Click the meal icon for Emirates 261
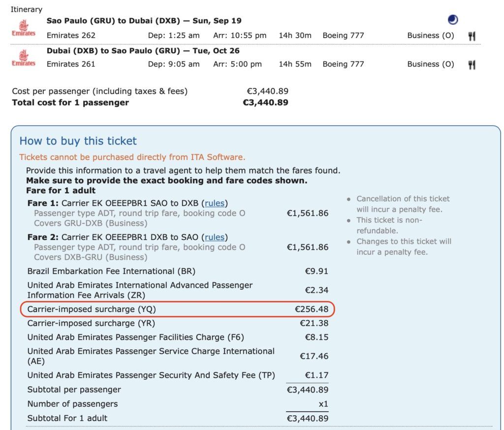Screen dimensions: 504x430 point(472,64)
